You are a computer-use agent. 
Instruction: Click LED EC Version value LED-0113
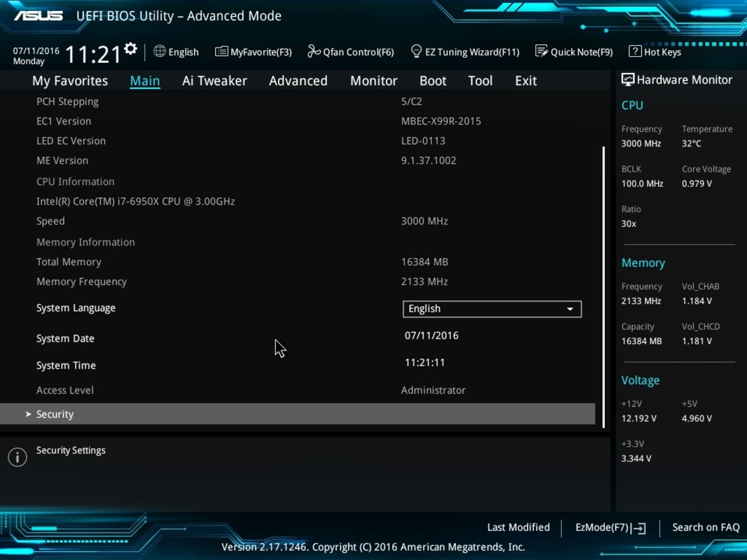click(x=423, y=141)
